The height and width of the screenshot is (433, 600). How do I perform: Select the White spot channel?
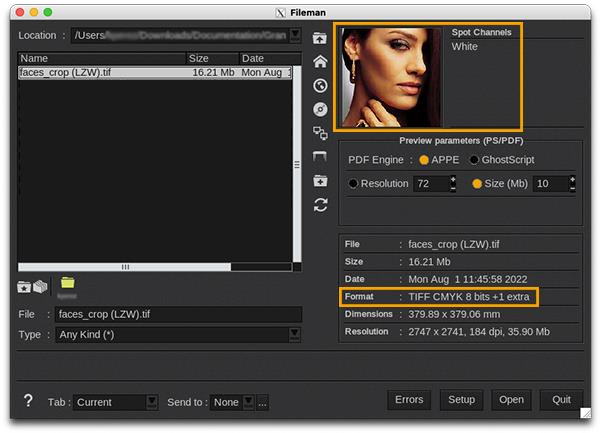point(464,47)
